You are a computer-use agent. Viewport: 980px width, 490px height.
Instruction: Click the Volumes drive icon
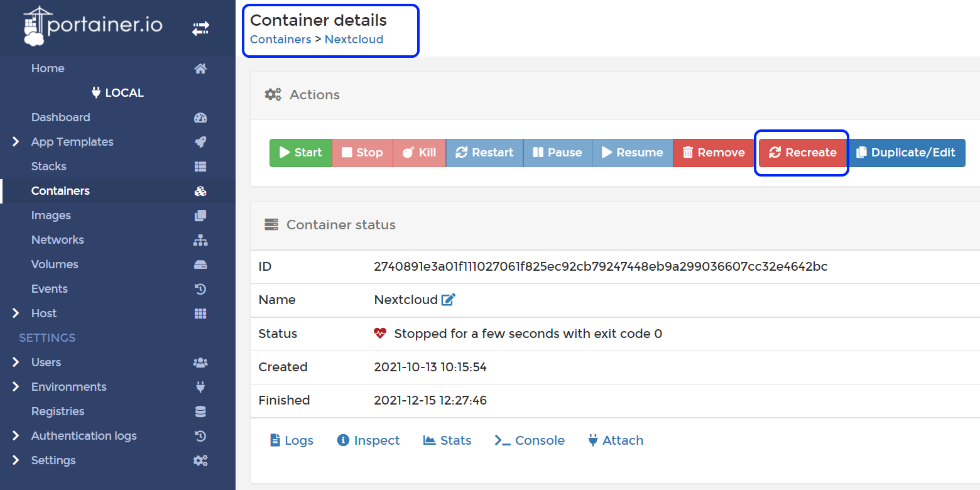tap(200, 264)
